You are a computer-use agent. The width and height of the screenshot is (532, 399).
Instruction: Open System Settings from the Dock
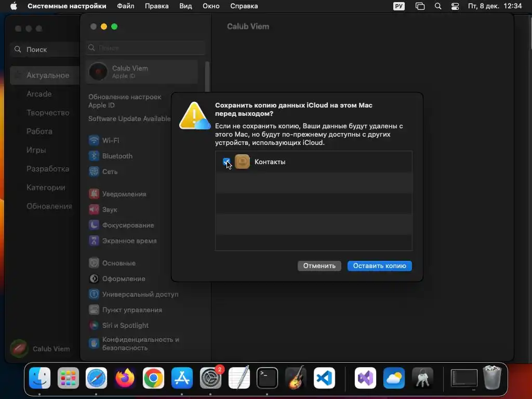tap(210, 378)
